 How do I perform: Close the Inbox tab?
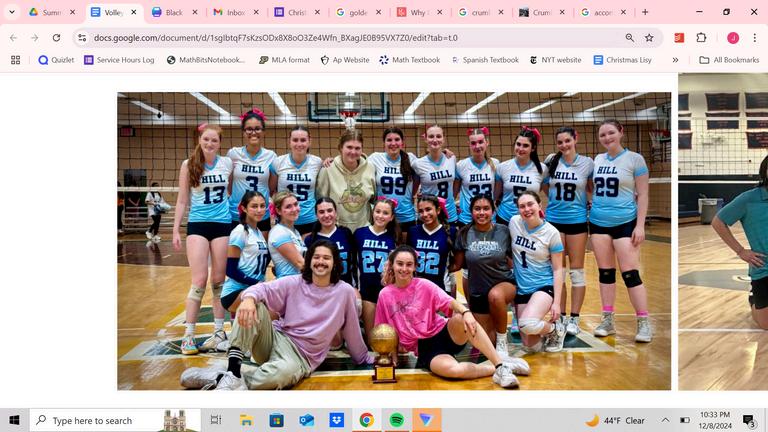pyautogui.click(x=256, y=12)
